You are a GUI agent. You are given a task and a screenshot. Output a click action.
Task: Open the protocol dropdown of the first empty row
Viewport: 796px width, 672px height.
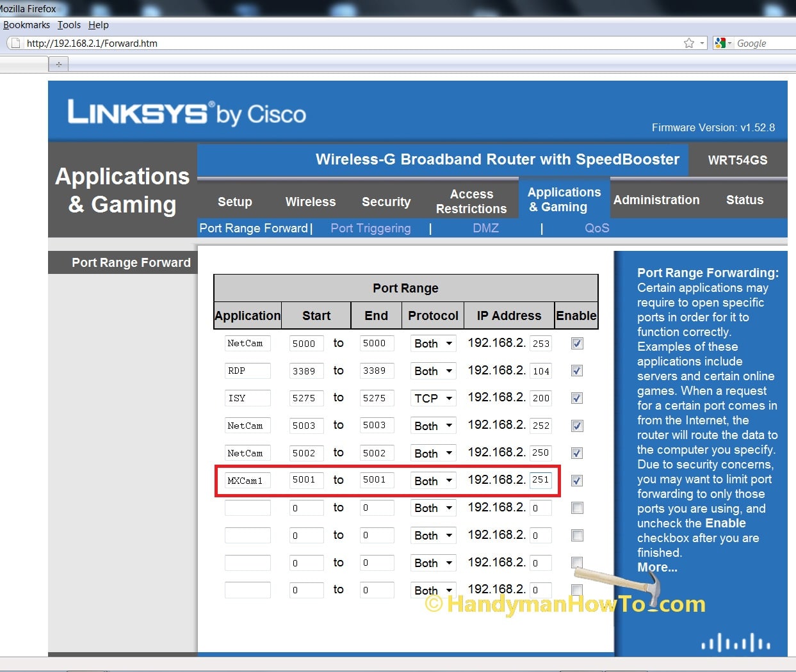click(x=434, y=508)
